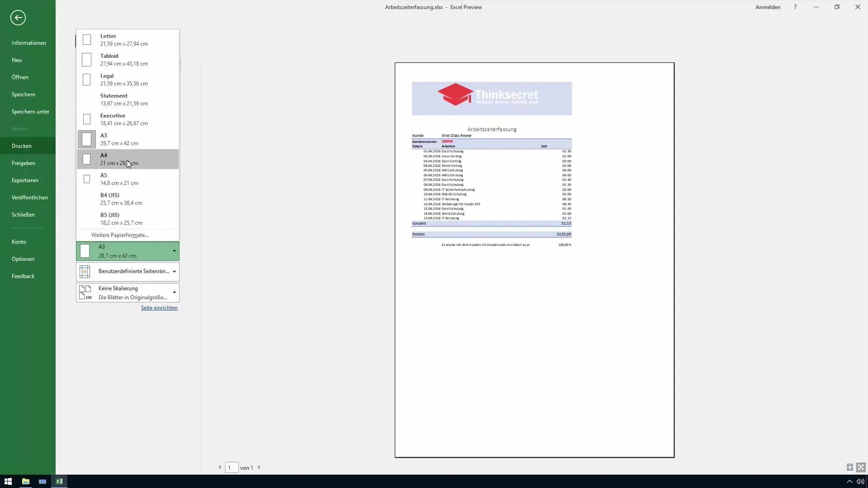
Task: Click the Exportieren sidebar item
Action: point(25,180)
